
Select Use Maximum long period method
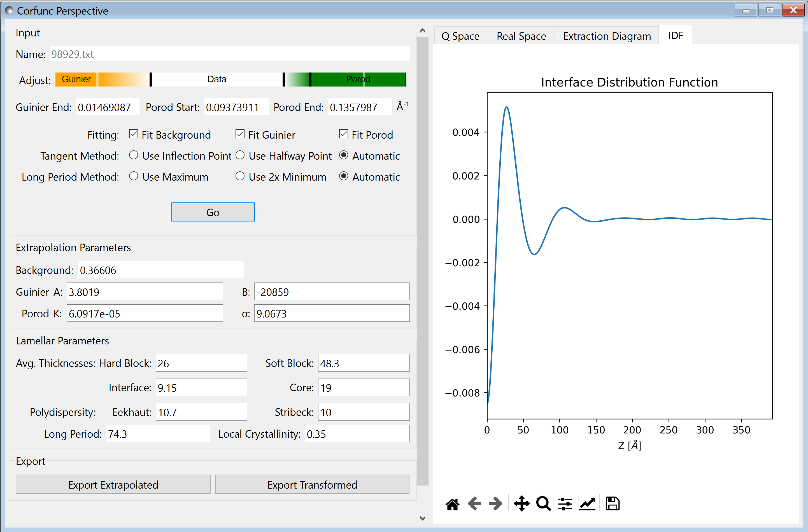[133, 176]
